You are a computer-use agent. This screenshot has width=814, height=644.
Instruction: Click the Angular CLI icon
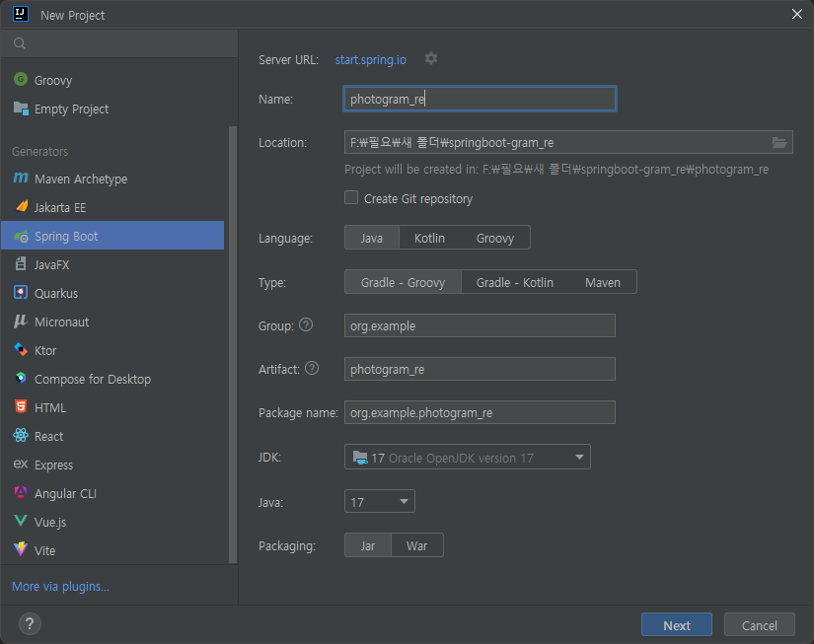[x=21, y=492]
